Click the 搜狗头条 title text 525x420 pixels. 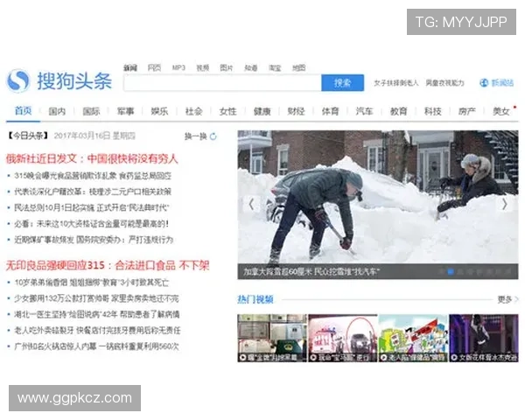(74, 80)
